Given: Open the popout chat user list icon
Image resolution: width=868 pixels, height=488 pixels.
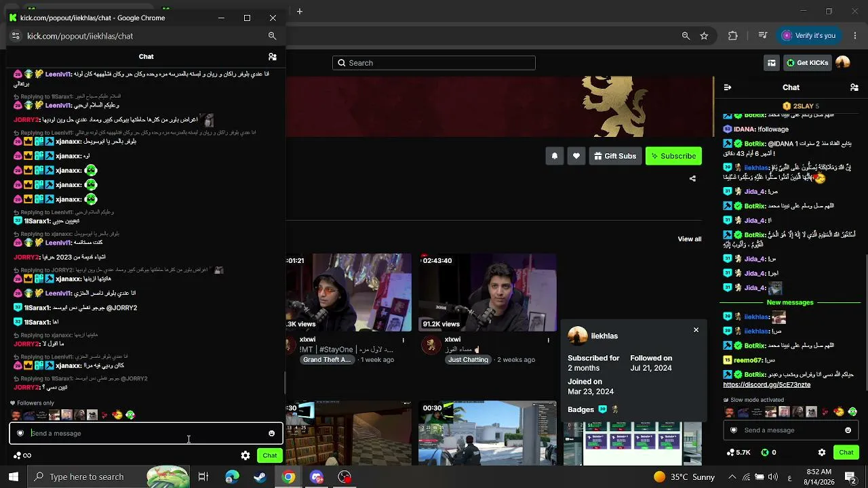Looking at the screenshot, I should pos(272,57).
